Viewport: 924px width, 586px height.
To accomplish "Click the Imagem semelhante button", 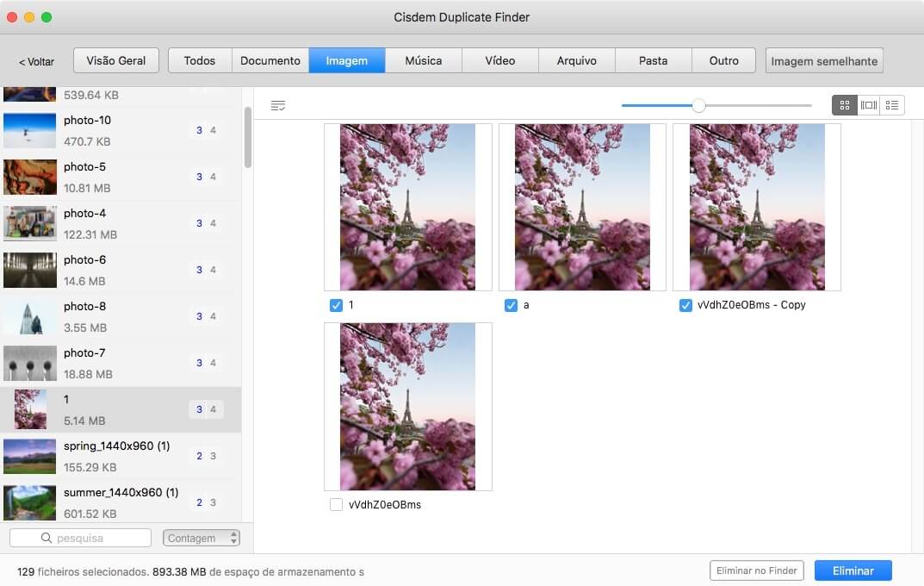I will tap(823, 61).
